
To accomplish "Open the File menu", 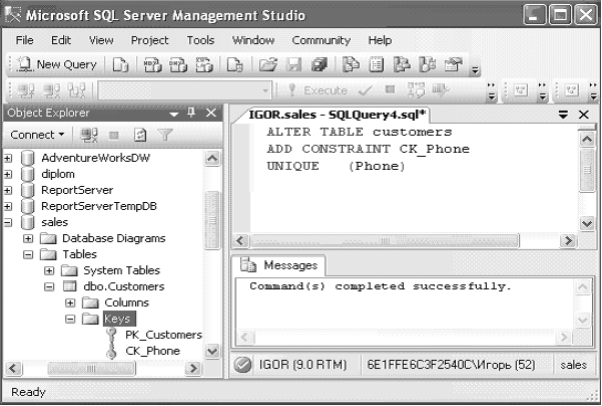I will (x=25, y=40).
